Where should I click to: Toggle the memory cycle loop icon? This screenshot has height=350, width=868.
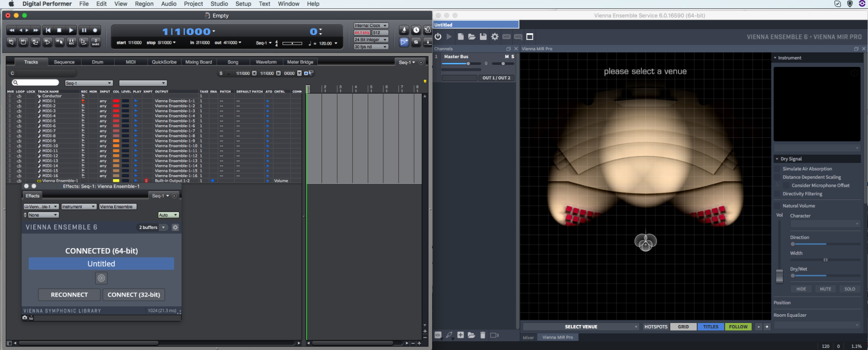[x=35, y=42]
